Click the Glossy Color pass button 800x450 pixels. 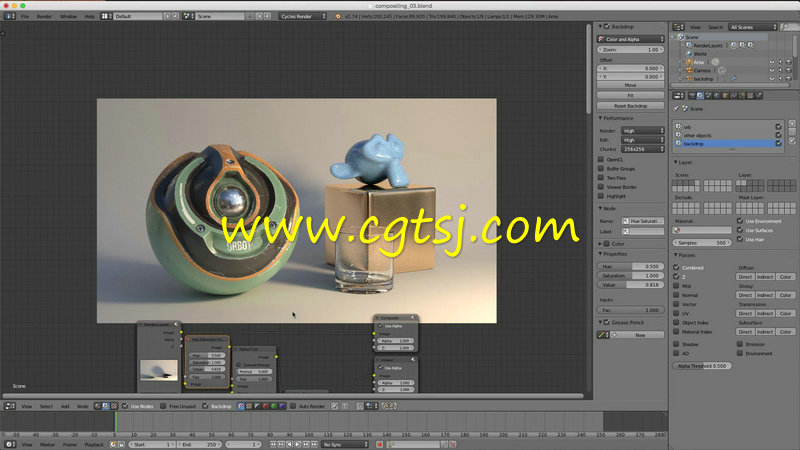click(x=785, y=295)
